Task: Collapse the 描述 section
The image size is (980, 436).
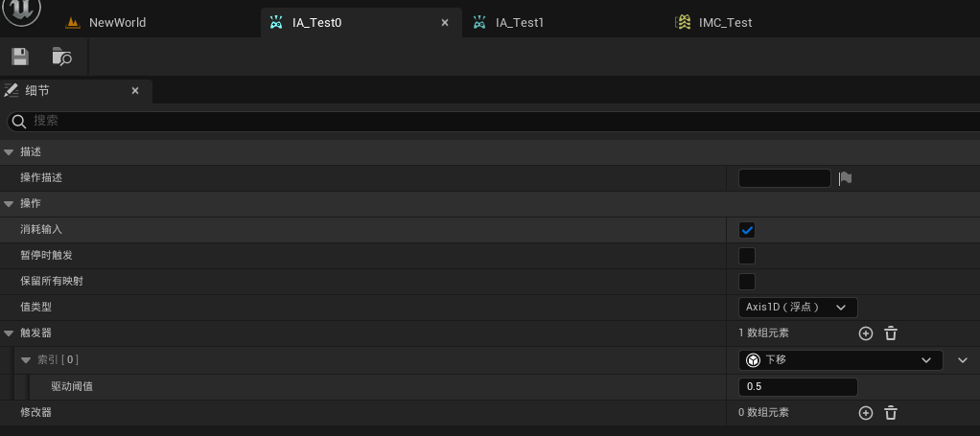Action: pyautogui.click(x=9, y=152)
